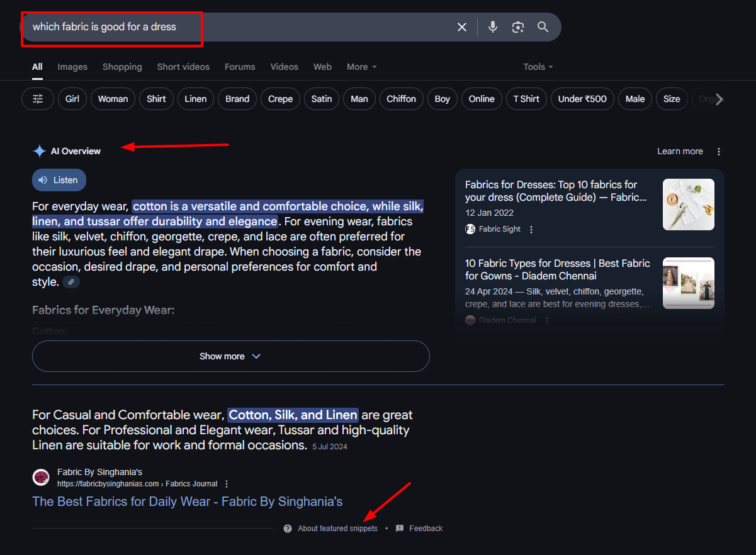Apply the Woman filter chip
This screenshot has width=756, height=555.
pyautogui.click(x=113, y=99)
